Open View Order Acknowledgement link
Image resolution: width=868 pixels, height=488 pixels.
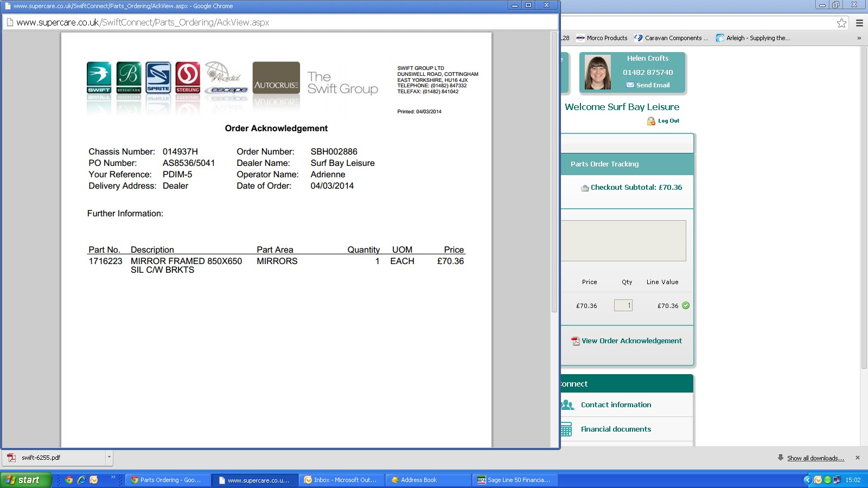(x=631, y=341)
